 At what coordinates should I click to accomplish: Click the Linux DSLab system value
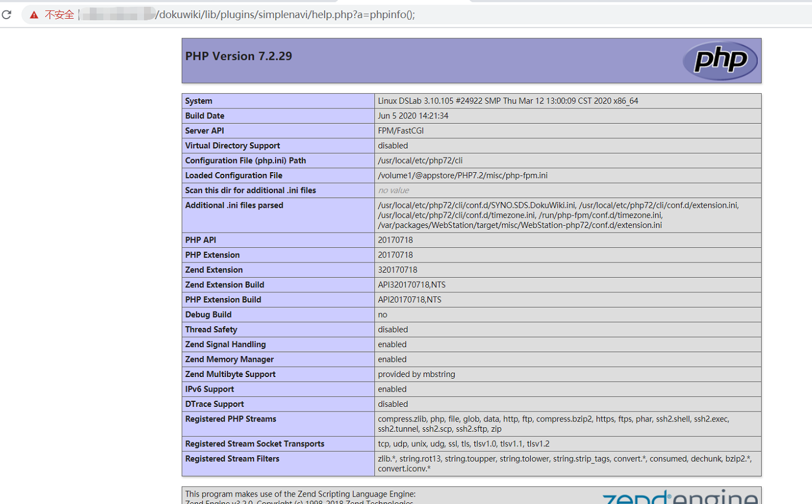(x=508, y=101)
